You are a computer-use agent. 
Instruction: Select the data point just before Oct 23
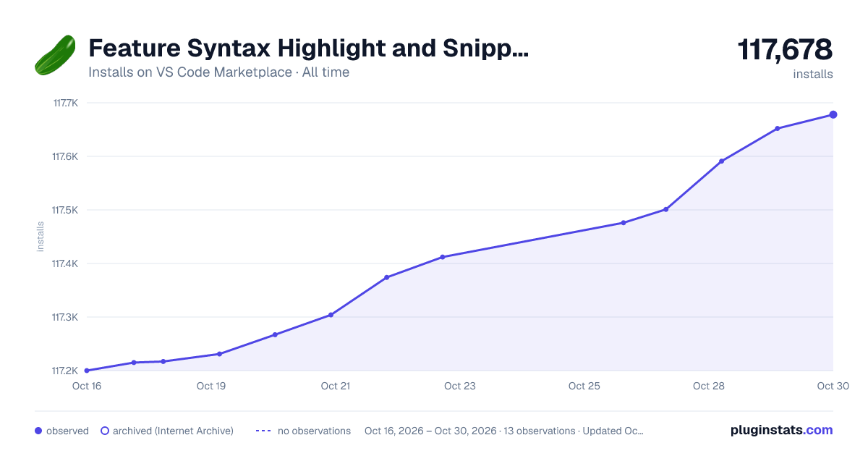[443, 257]
